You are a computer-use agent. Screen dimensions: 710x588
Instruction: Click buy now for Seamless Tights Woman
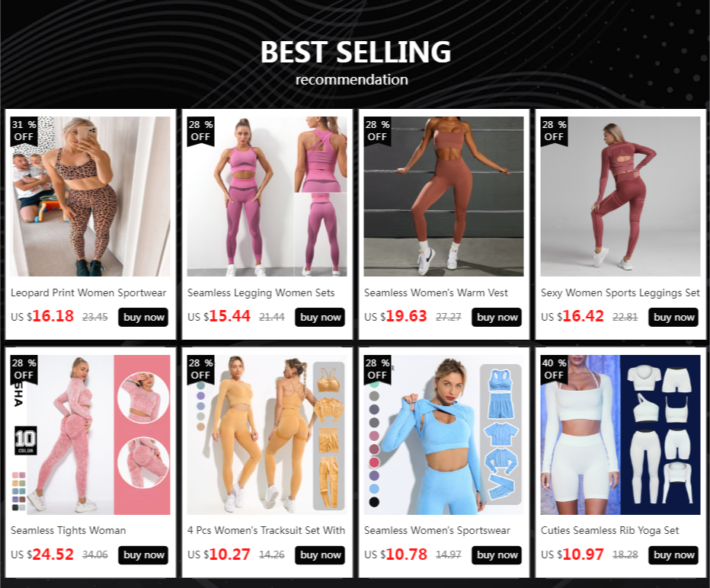point(143,555)
